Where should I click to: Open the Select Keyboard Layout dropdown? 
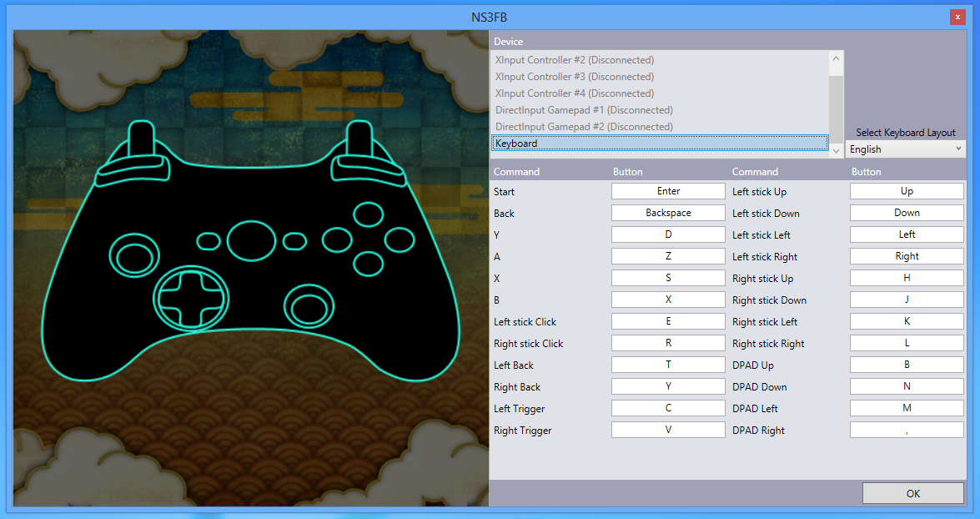click(x=905, y=149)
